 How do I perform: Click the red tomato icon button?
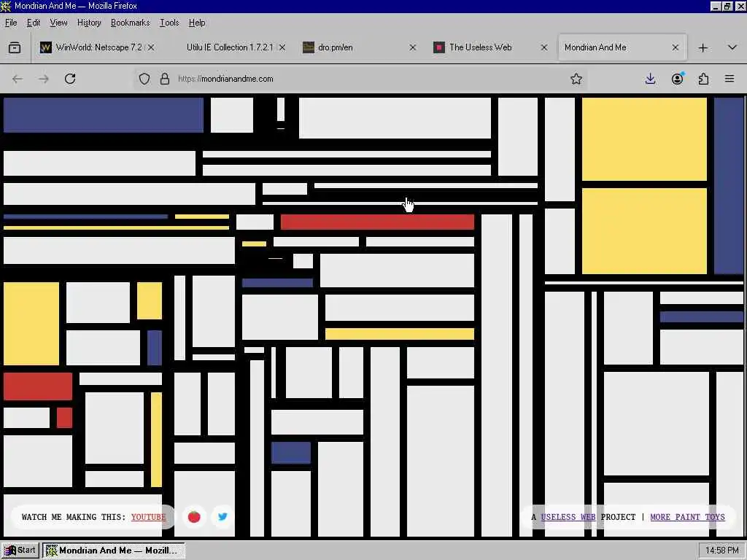[194, 517]
